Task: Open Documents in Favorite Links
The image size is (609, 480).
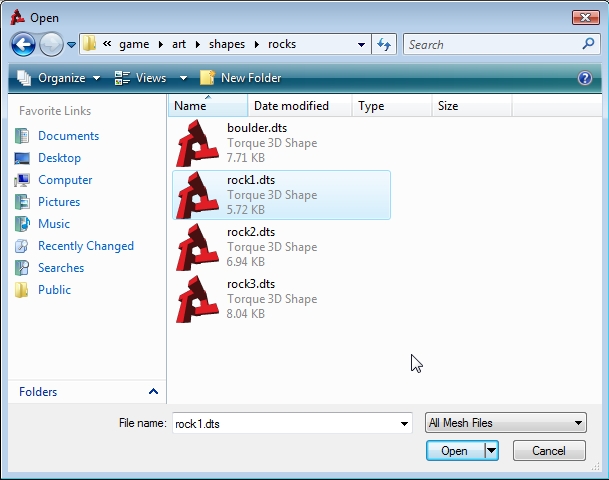Action: pyautogui.click(x=68, y=136)
